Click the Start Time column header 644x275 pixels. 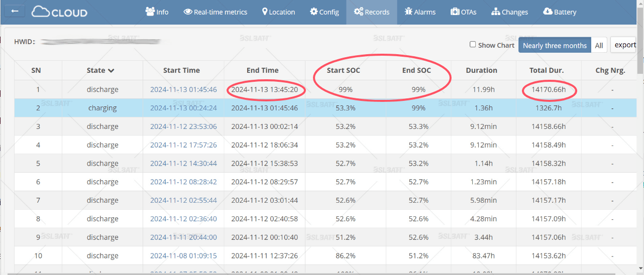(x=181, y=70)
